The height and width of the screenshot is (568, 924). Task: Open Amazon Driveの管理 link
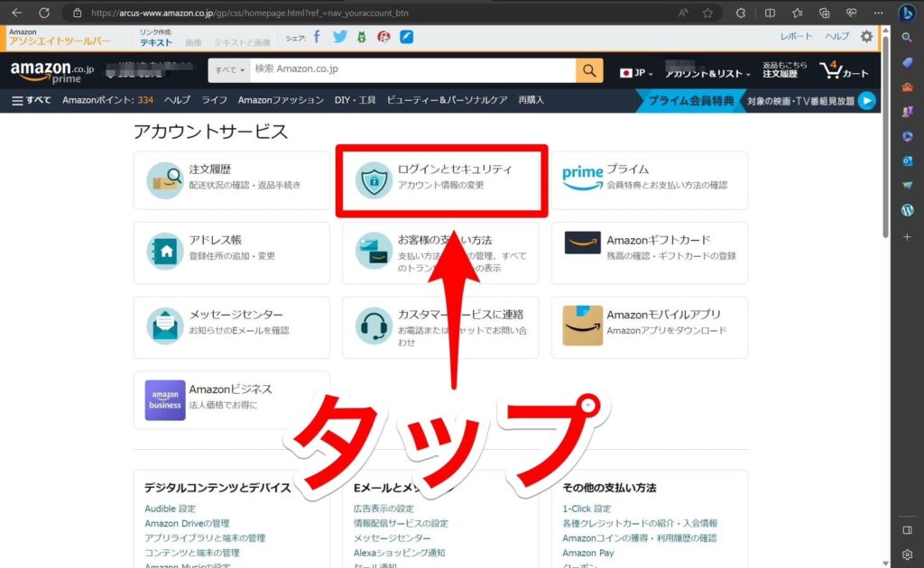pyautogui.click(x=187, y=523)
